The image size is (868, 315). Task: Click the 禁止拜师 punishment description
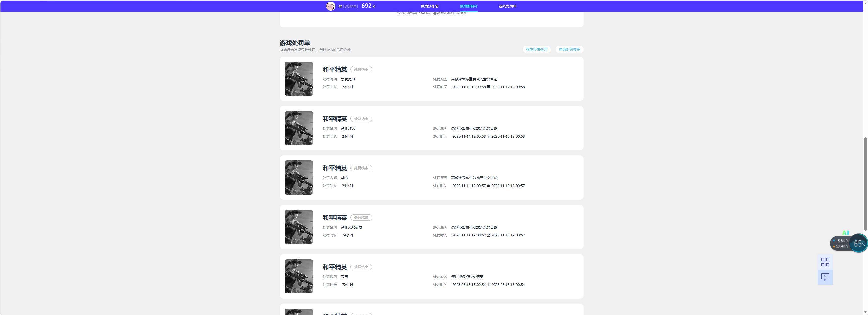coord(348,128)
